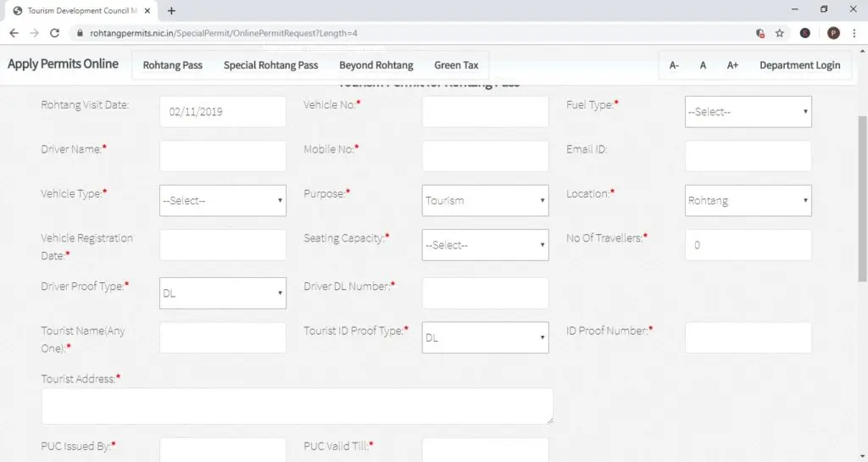This screenshot has width=868, height=462.
Task: Decrease font size with A- button
Action: [x=674, y=65]
